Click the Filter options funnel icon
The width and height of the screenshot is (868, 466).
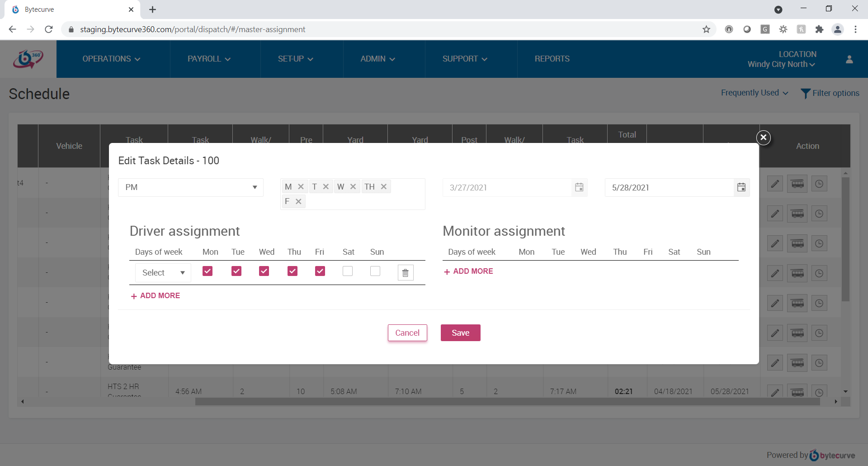tap(805, 93)
